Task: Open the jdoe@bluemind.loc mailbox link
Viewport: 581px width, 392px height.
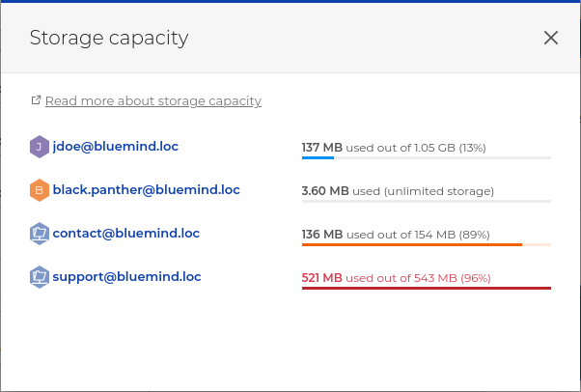Action: click(115, 147)
